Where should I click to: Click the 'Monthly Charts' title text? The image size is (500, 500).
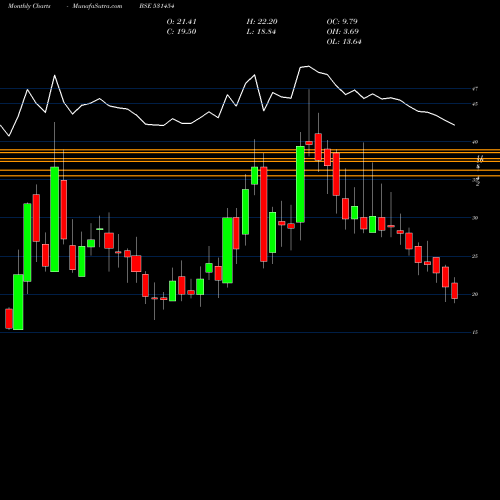(29, 6)
